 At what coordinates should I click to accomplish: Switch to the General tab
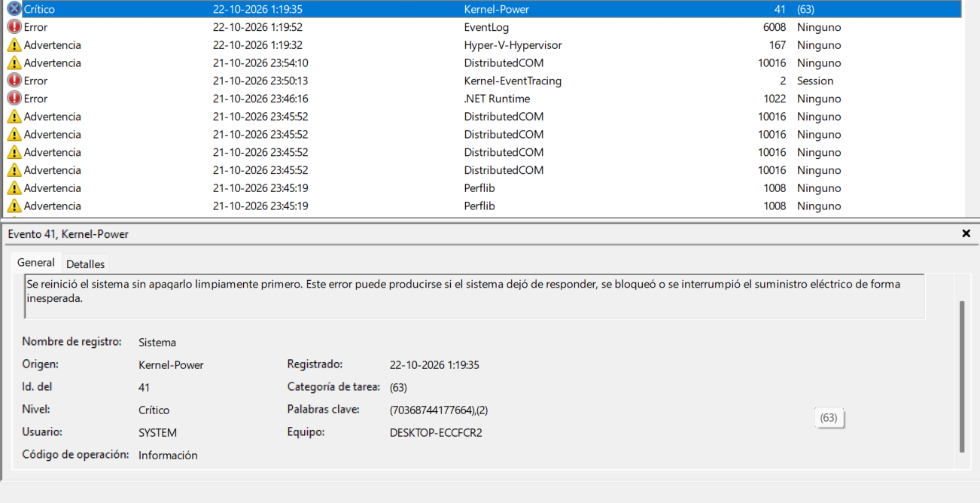tap(36, 263)
